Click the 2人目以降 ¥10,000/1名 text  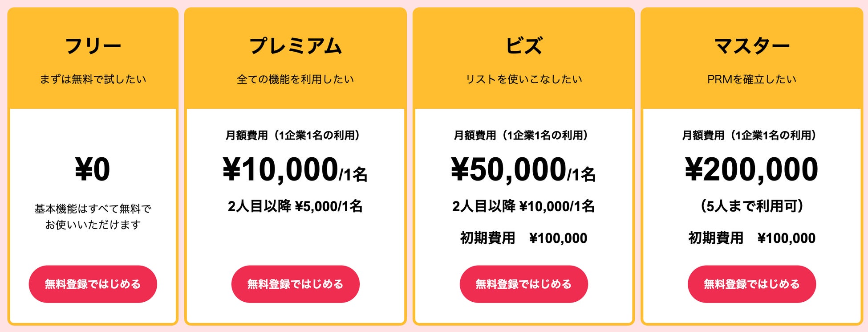(x=523, y=206)
